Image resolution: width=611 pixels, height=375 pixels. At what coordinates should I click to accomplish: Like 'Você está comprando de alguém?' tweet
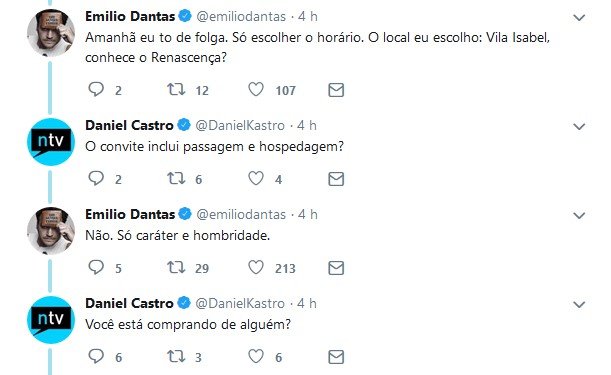tap(256, 356)
